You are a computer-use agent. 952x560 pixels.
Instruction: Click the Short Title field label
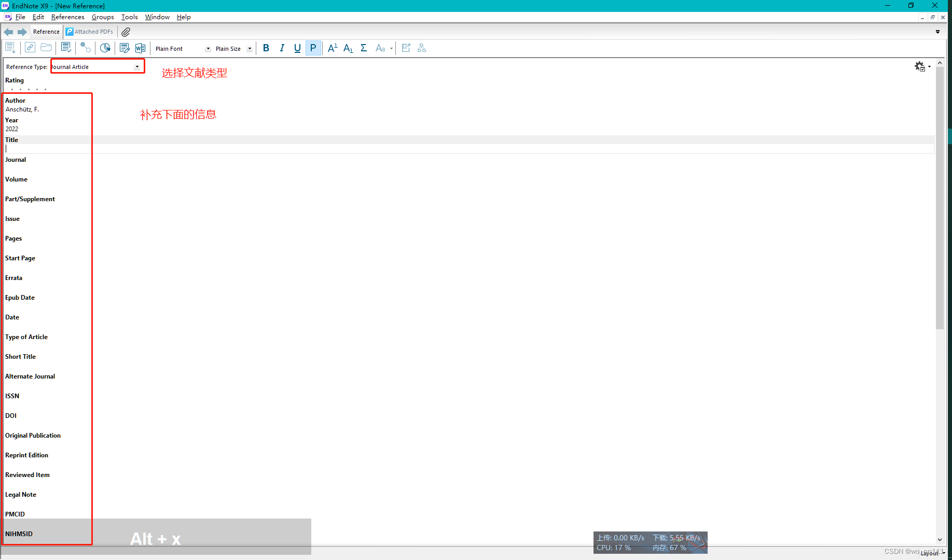[20, 357]
